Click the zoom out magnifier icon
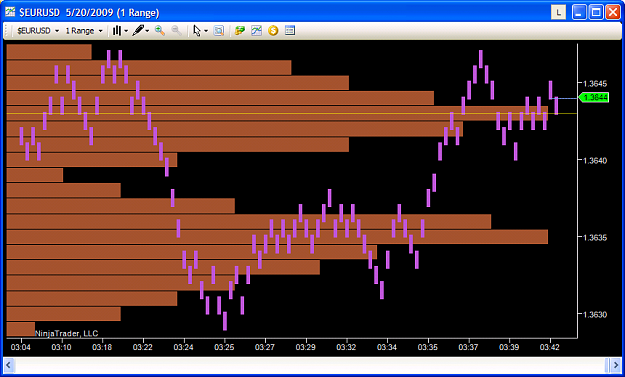Screen dimensions: 625x377 point(177,30)
